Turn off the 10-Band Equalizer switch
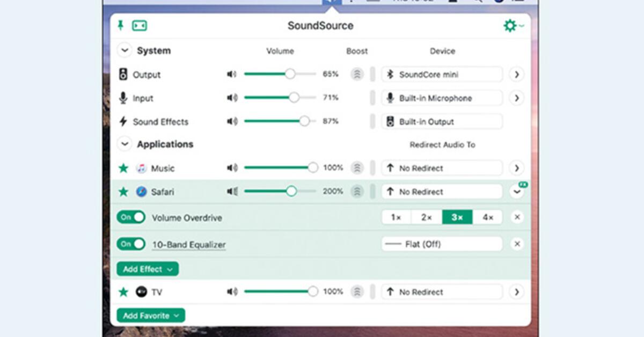The image size is (644, 337). pyautogui.click(x=130, y=244)
